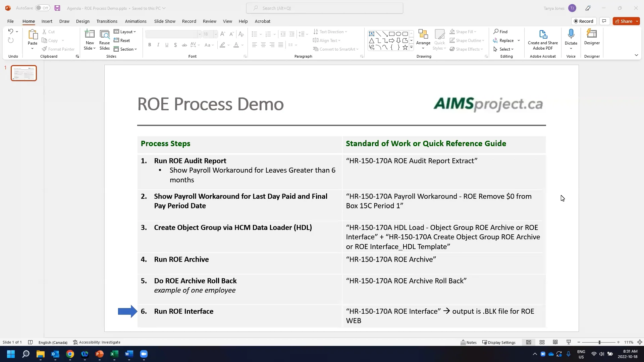Open the Section dropdown

(x=125, y=49)
